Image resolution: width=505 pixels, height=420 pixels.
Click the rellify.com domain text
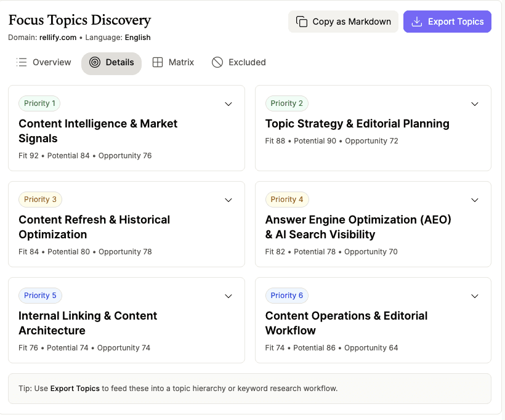pyautogui.click(x=58, y=38)
